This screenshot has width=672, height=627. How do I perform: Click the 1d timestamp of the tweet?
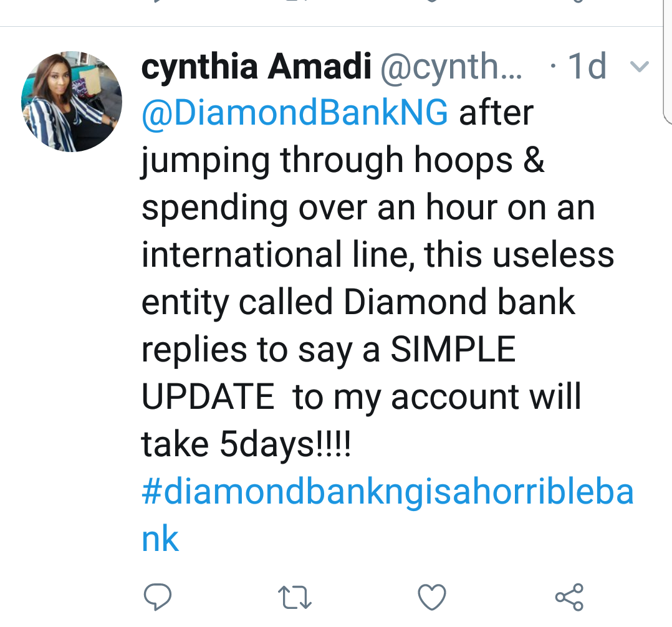coord(587,67)
